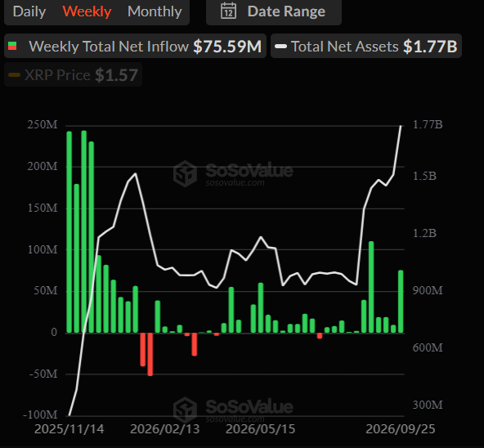Switch to the Monthly tab
Viewport: 484px width, 448px height.
pos(155,11)
